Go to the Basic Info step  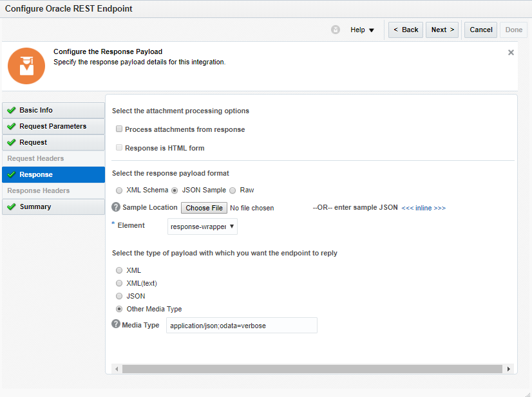click(x=53, y=110)
